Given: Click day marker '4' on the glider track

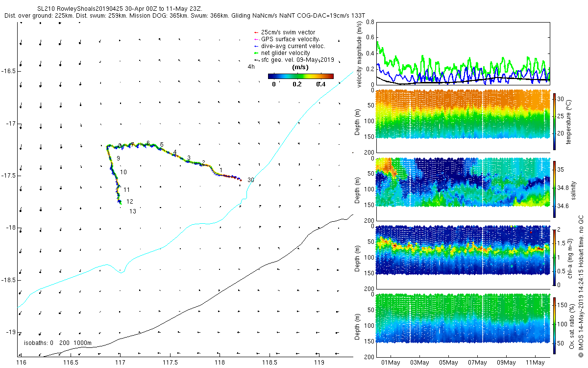Looking at the screenshot, I should 174,152.
